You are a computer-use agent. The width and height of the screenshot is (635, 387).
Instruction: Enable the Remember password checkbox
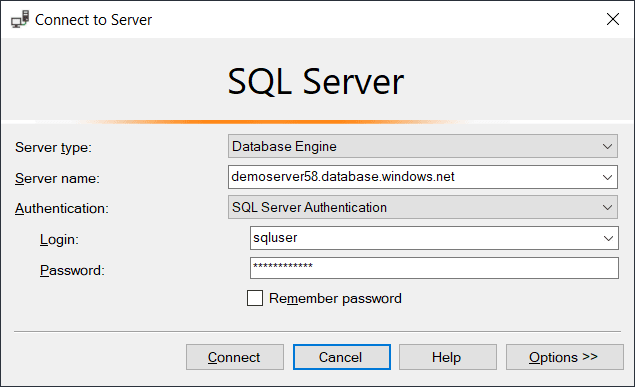tap(255, 298)
